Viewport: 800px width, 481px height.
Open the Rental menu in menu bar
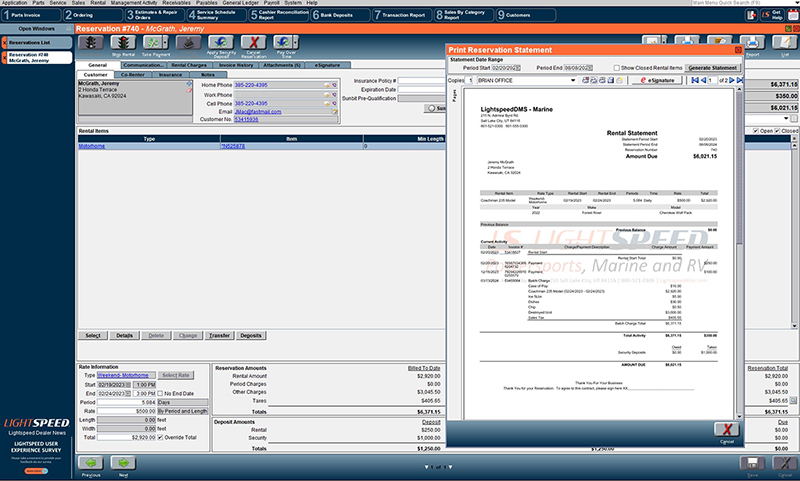point(98,3)
